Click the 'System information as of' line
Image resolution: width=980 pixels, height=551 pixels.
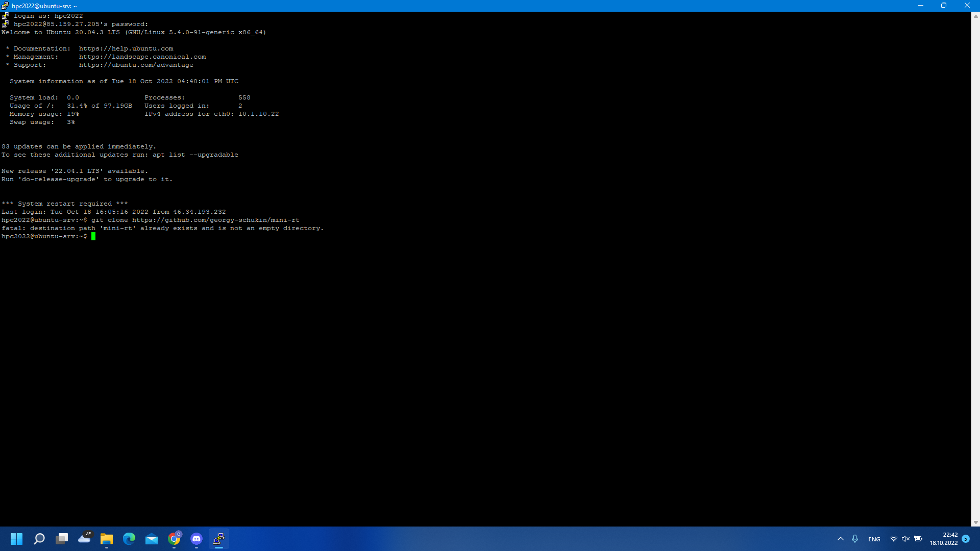[x=124, y=81]
